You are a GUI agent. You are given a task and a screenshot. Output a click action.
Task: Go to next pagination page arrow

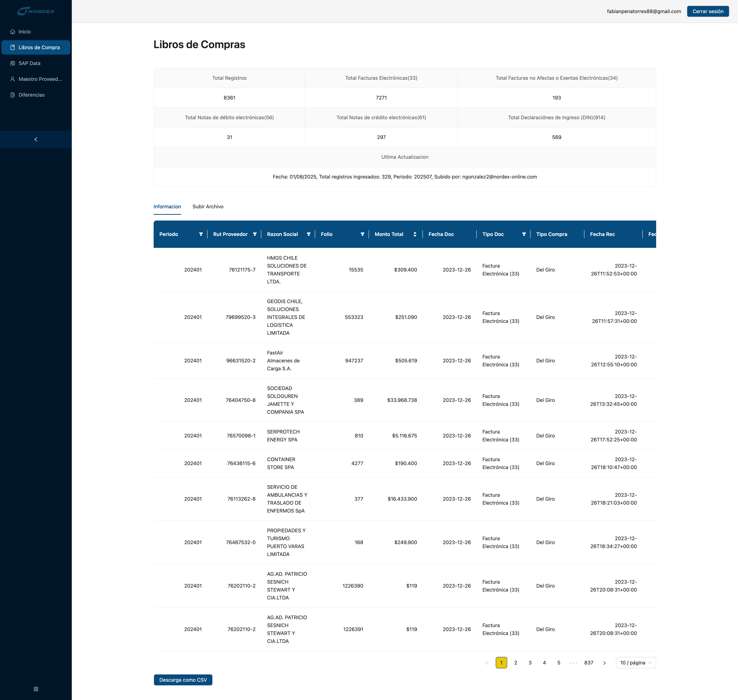coord(604,663)
